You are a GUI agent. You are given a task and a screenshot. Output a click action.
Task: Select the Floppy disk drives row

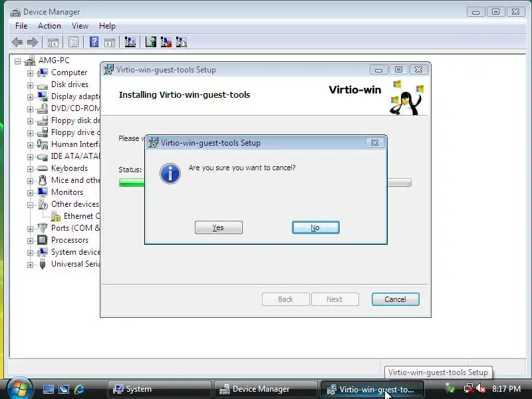click(69, 120)
